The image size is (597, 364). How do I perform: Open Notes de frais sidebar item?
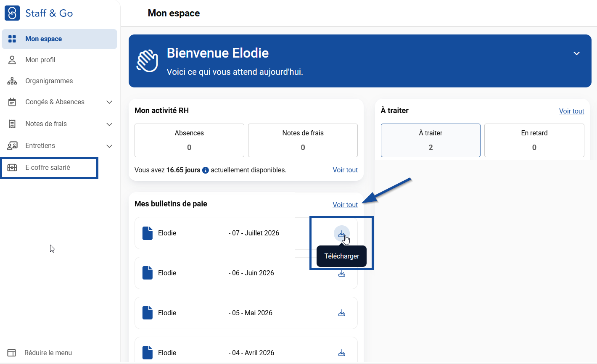pyautogui.click(x=59, y=124)
